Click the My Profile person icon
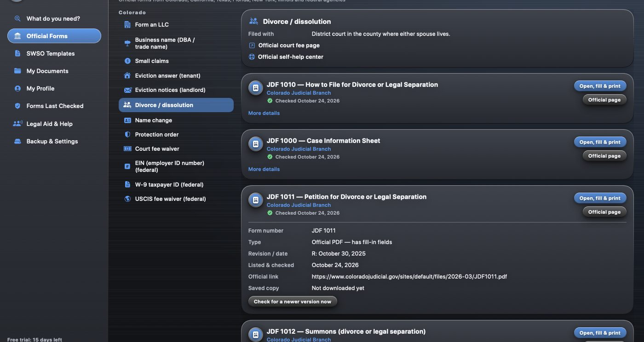644x342 pixels. tap(17, 89)
